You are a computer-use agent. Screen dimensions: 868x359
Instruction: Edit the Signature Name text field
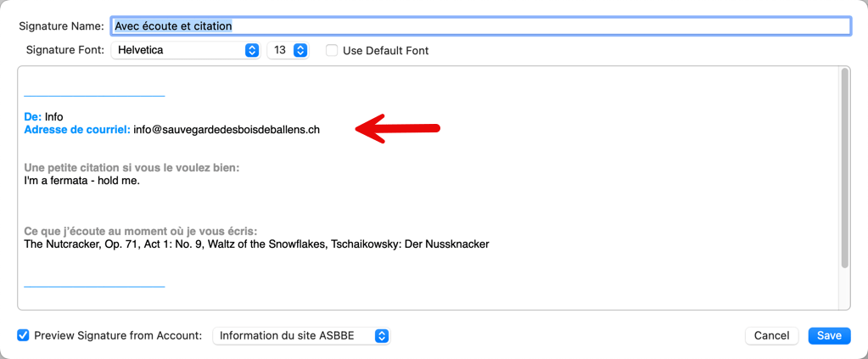[480, 26]
